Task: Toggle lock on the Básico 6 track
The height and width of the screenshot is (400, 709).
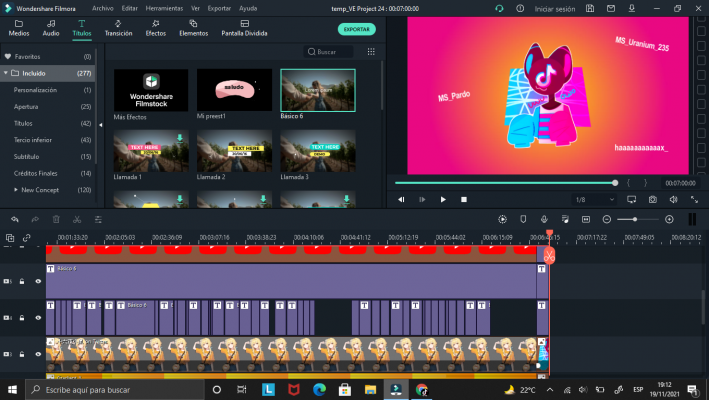Action: (x=22, y=281)
